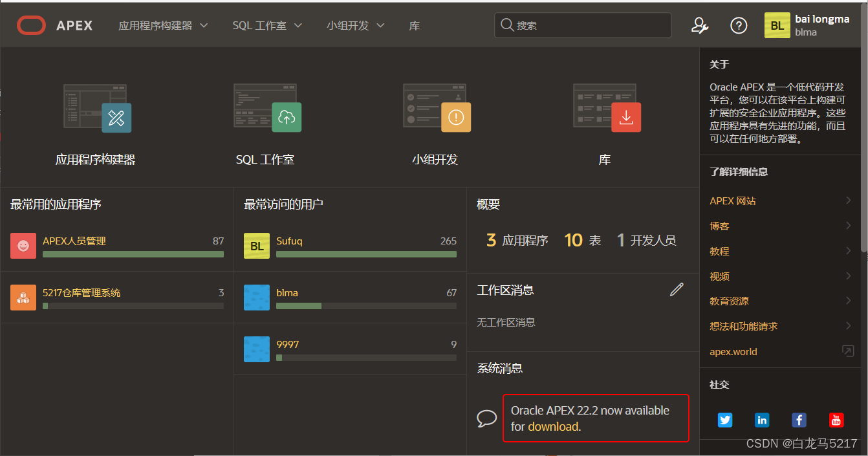Click chevron next to 教育资源

click(x=848, y=301)
